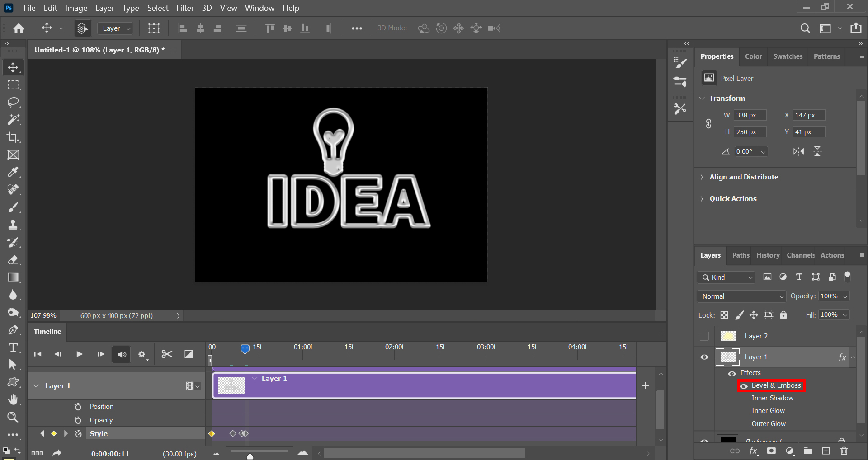868x460 pixels.
Task: Open the Auto-Select Layer dropdown
Action: [115, 28]
